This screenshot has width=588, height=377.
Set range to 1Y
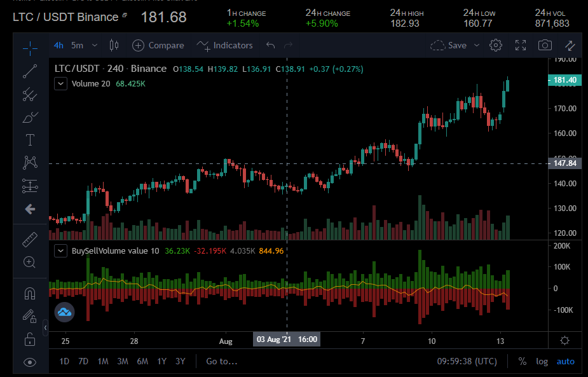(161, 361)
